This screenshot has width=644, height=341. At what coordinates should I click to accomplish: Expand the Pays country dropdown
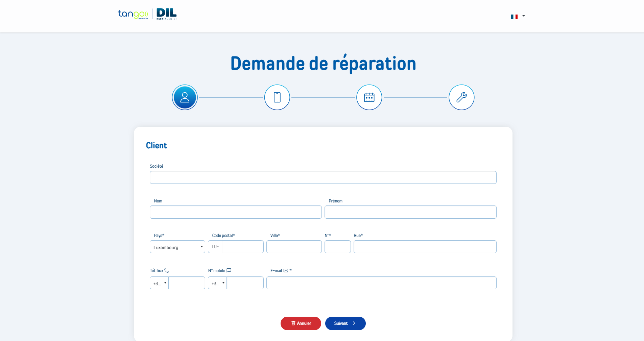pos(177,247)
